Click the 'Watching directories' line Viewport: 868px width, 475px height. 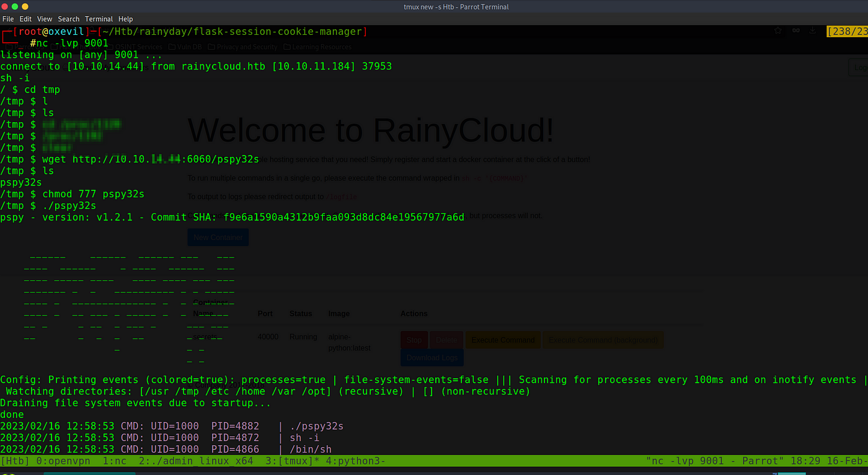click(268, 391)
